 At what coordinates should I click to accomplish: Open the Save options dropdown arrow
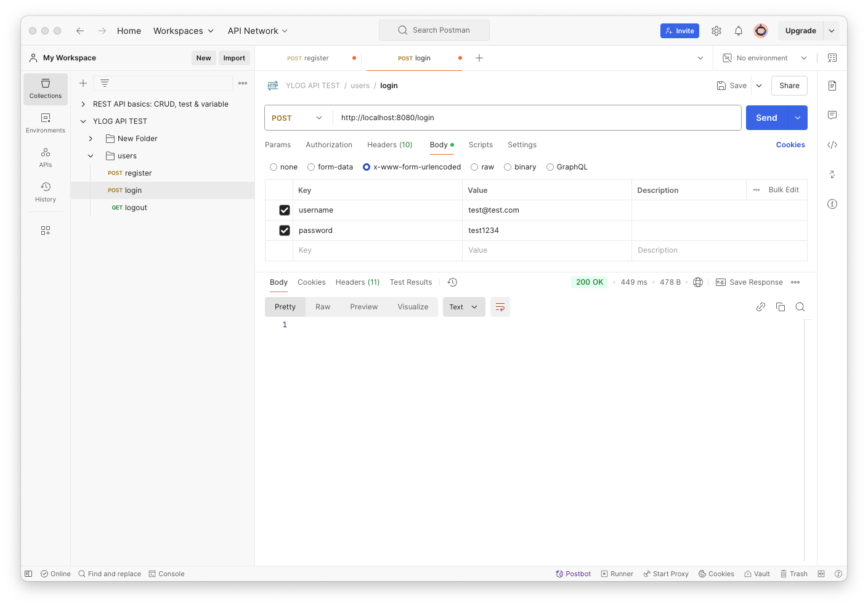759,86
